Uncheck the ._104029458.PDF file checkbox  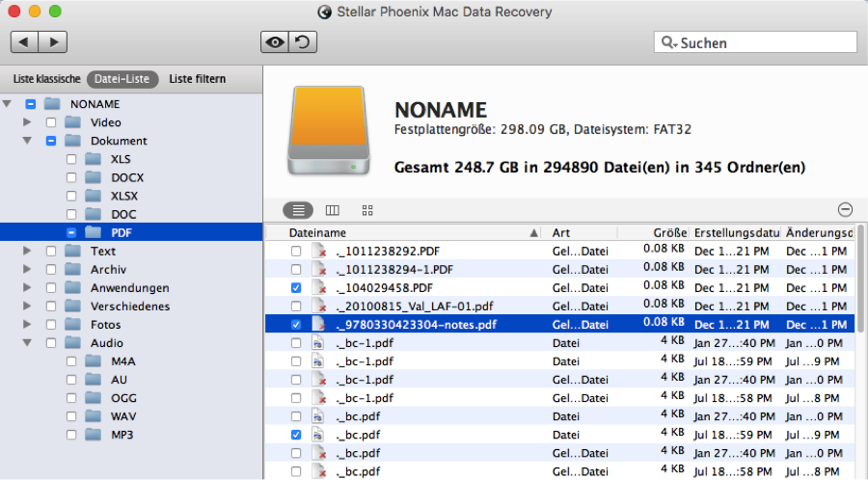(x=296, y=287)
